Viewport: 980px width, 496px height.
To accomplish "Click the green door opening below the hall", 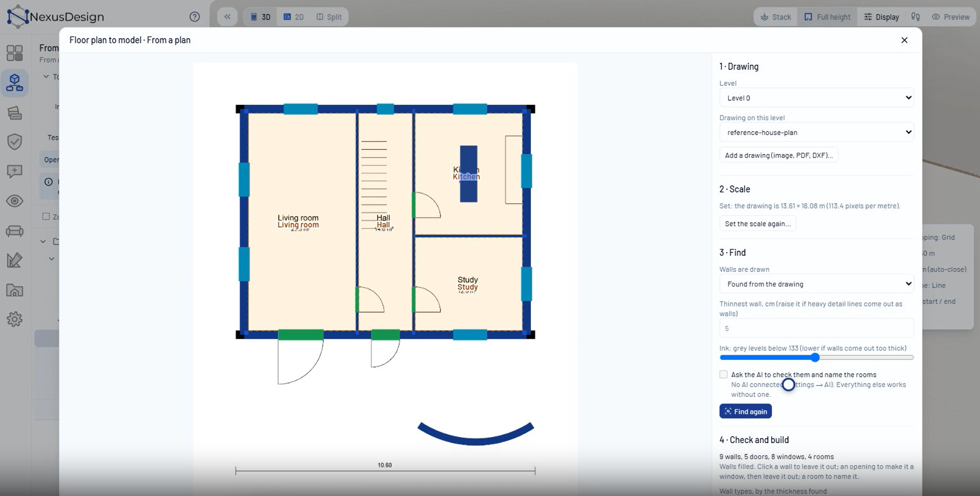I will pyautogui.click(x=385, y=335).
